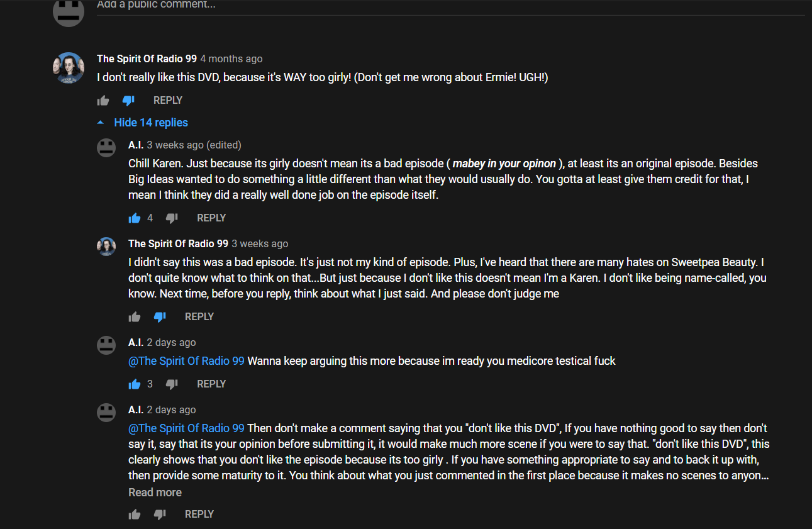Click Hide 14 replies link text
The width and height of the screenshot is (812, 529).
[151, 123]
